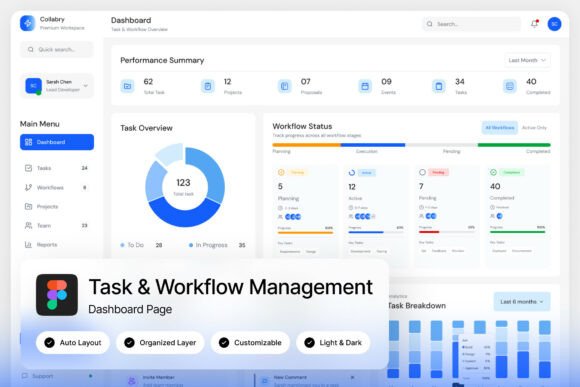580x387 pixels.
Task: Open Reports in Main Menu
Action: point(57,245)
